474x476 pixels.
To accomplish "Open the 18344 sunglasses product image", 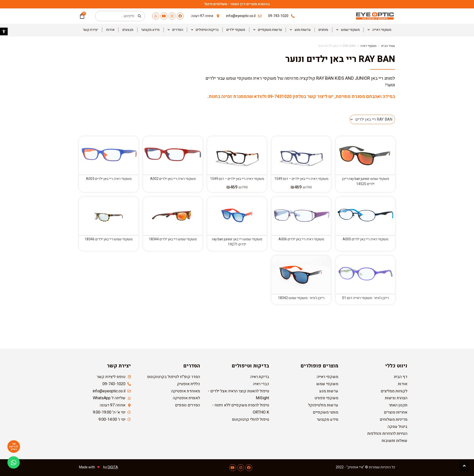I will (173, 216).
